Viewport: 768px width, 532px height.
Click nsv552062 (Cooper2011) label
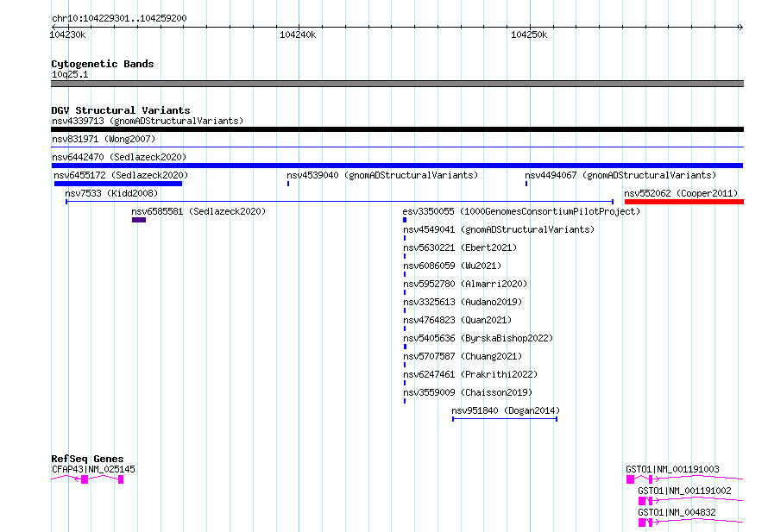click(681, 193)
